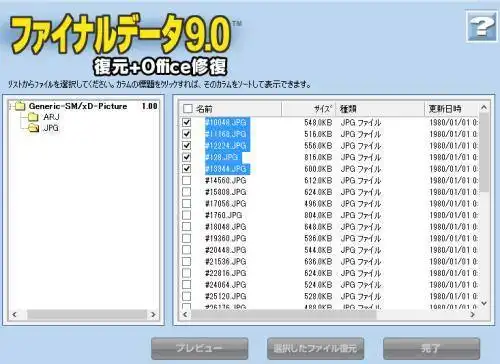Click the 選択したファイル復元 button
This screenshot has width=500, height=364.
[315, 348]
